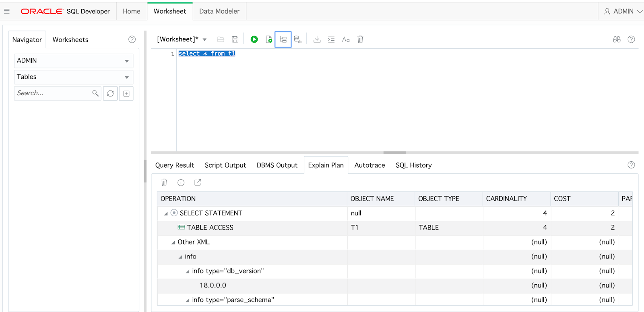Click the Oracle SQL Developer logo

tap(65, 11)
